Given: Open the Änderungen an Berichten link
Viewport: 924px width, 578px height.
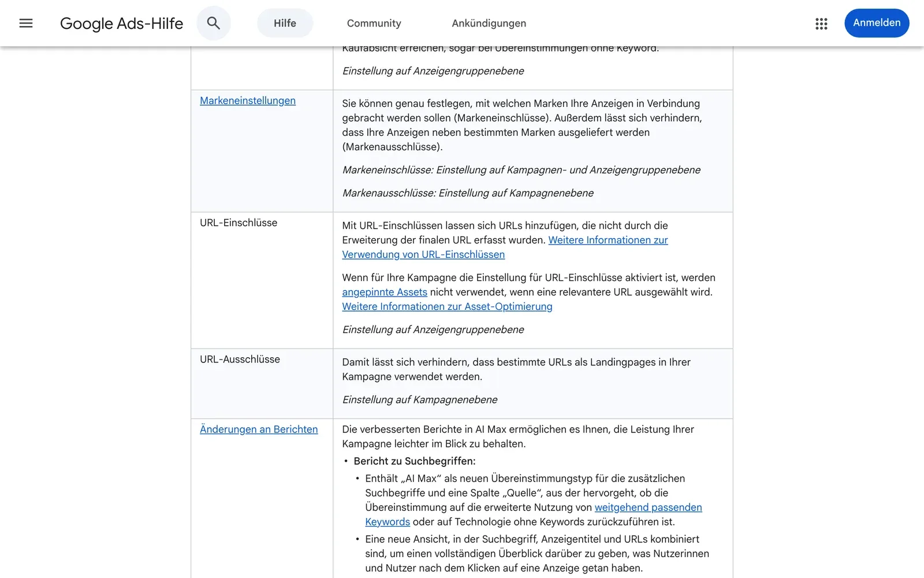Looking at the screenshot, I should [x=259, y=429].
